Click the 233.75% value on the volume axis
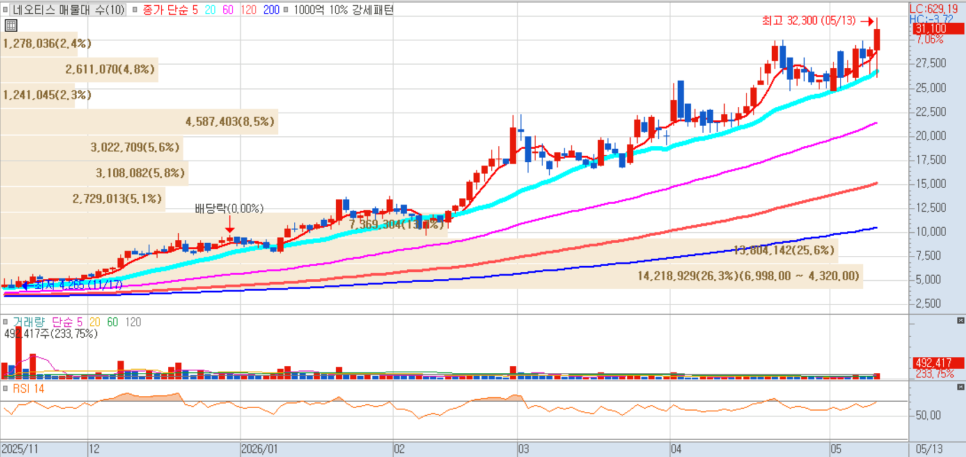 tap(935, 374)
